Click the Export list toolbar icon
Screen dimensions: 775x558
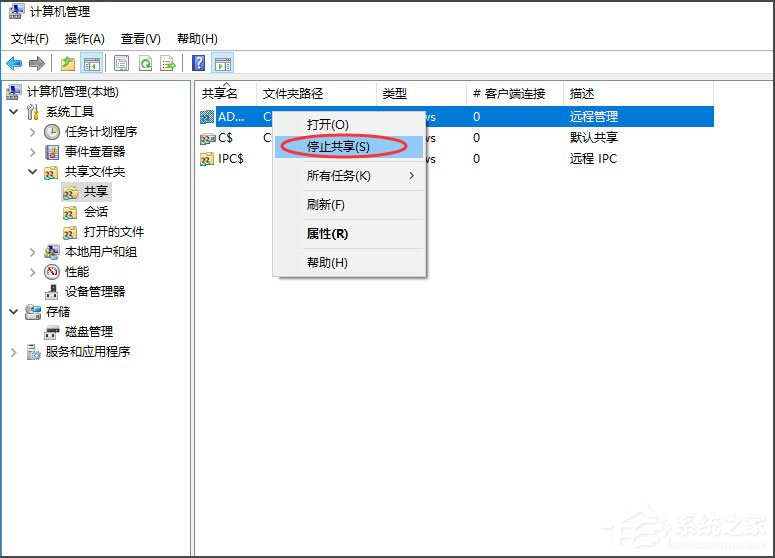[168, 63]
